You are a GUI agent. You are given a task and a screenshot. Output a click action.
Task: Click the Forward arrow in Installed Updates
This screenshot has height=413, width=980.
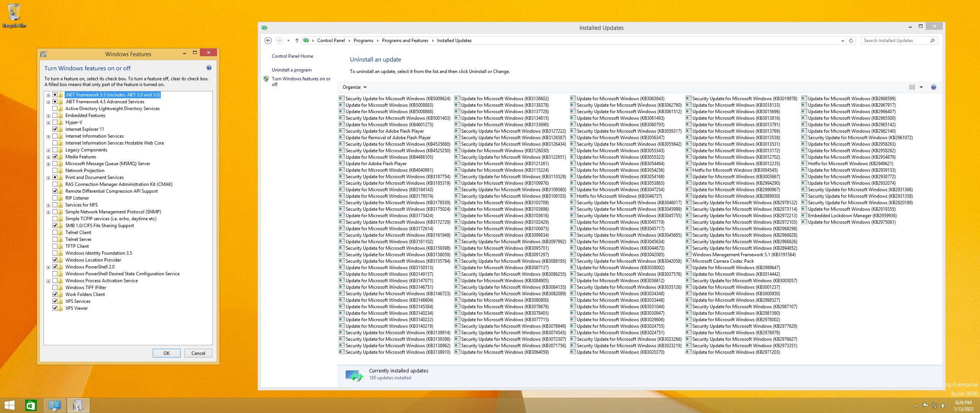279,41
